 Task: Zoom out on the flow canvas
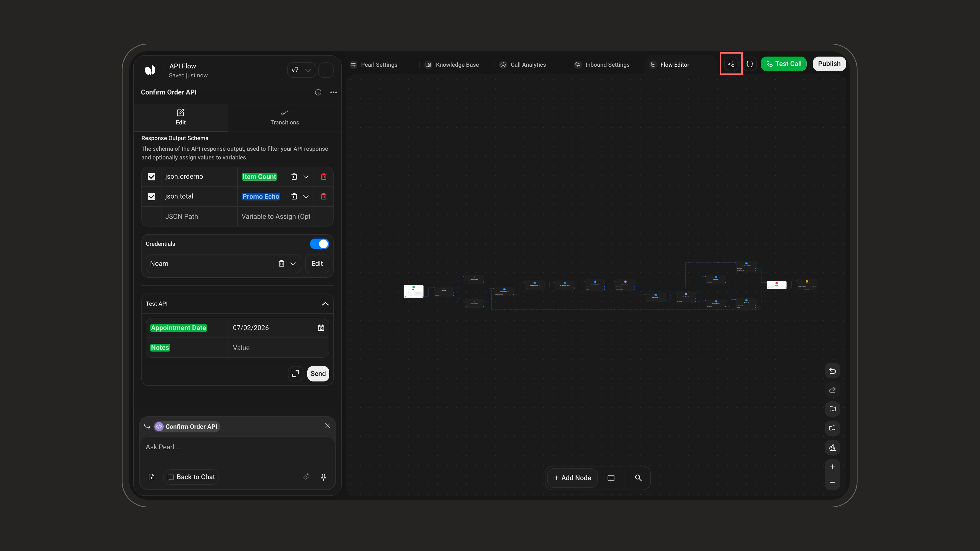click(832, 483)
